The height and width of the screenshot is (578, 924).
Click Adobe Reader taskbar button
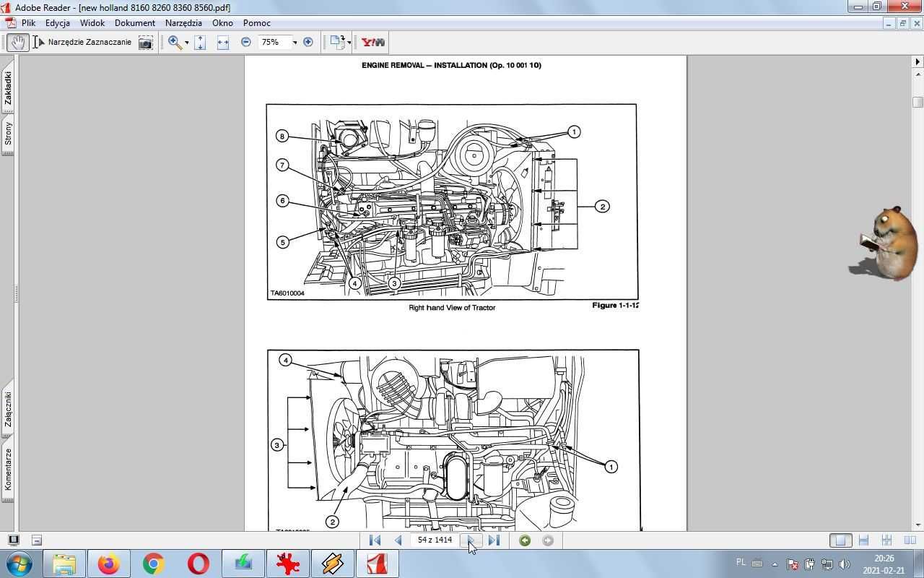pyautogui.click(x=377, y=564)
